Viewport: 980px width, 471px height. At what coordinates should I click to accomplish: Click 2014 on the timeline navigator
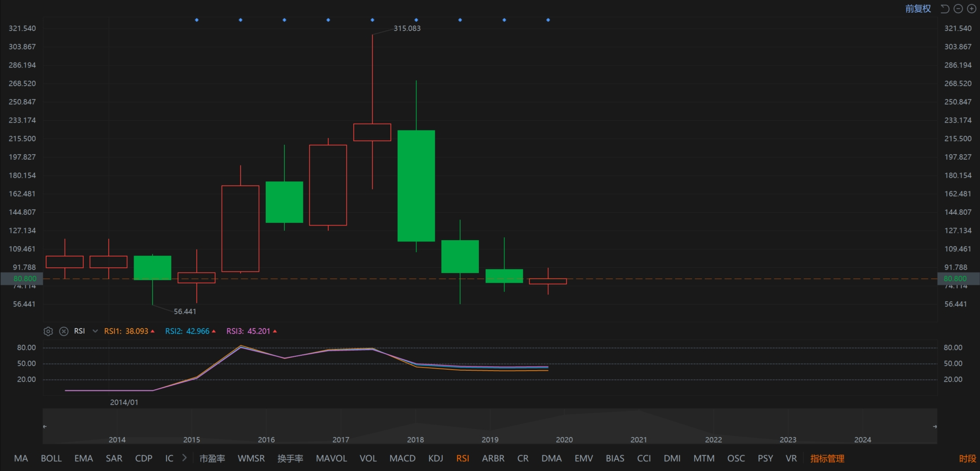click(x=117, y=440)
